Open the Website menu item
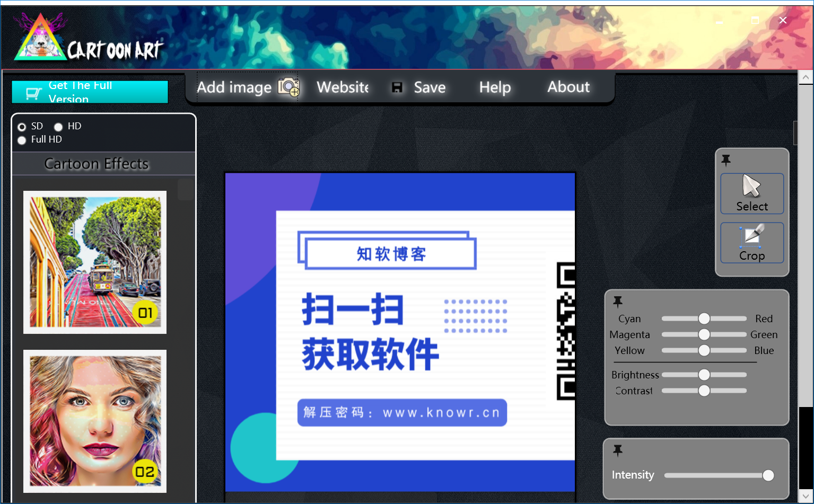814x504 pixels. tap(343, 87)
